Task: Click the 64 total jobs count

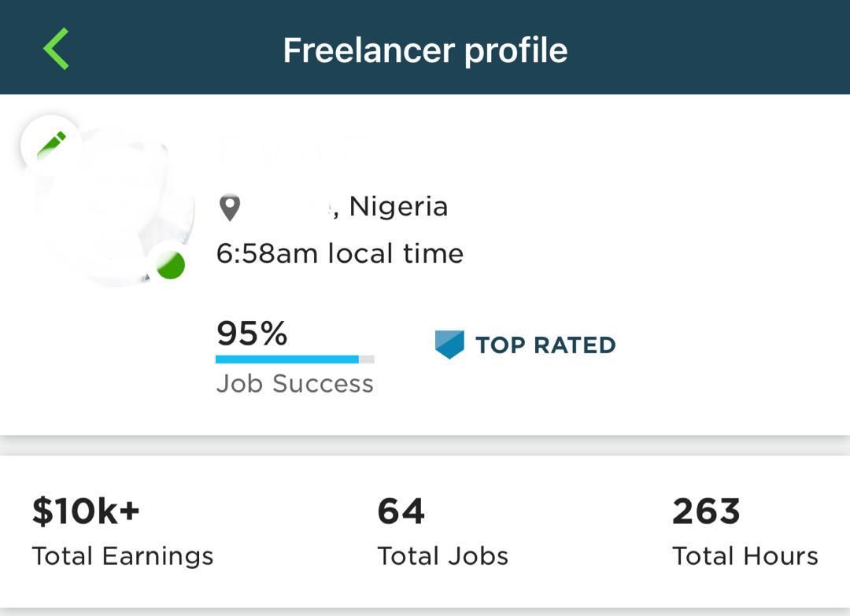Action: point(401,511)
